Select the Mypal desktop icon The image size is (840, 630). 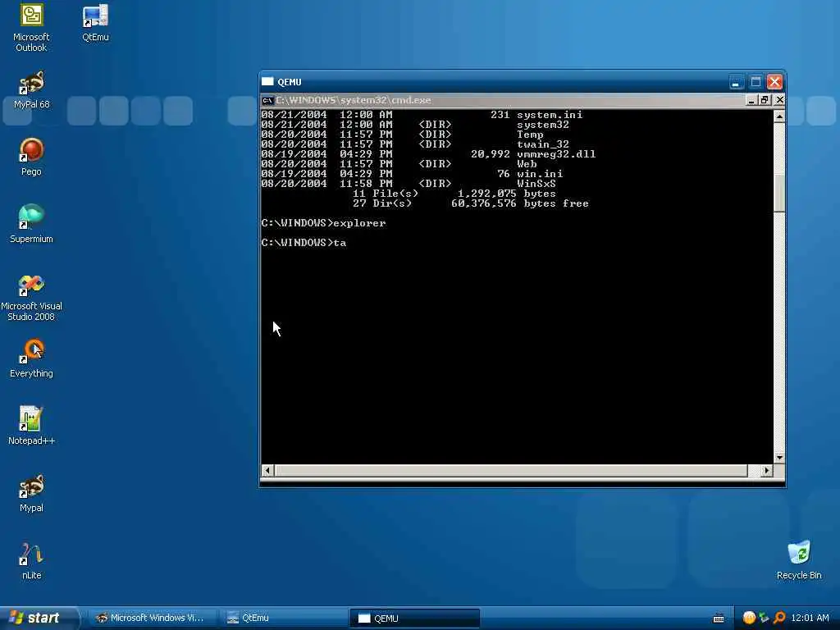31,493
